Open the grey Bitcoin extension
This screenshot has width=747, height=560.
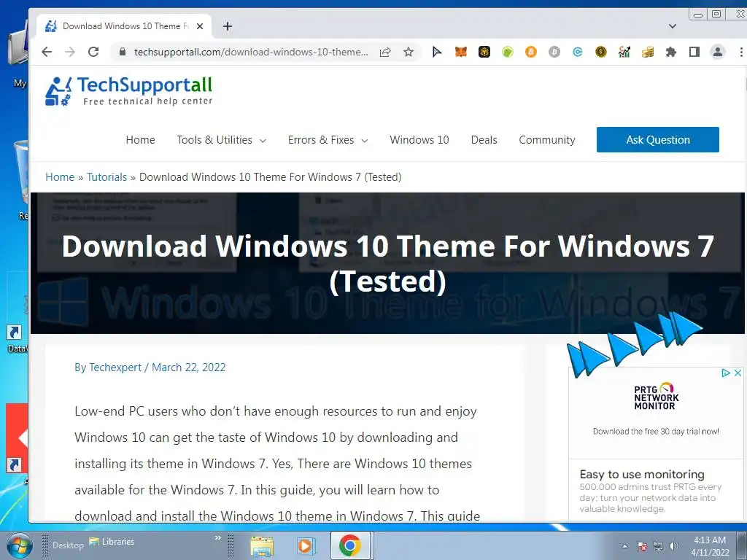(554, 52)
